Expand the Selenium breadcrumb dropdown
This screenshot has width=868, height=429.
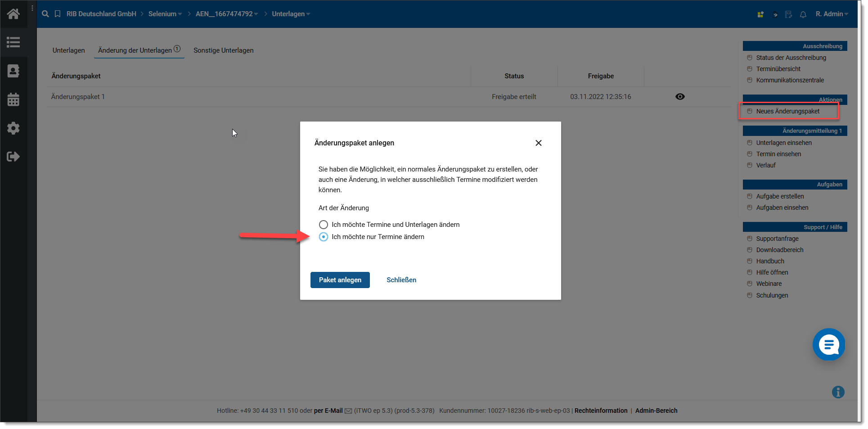180,14
